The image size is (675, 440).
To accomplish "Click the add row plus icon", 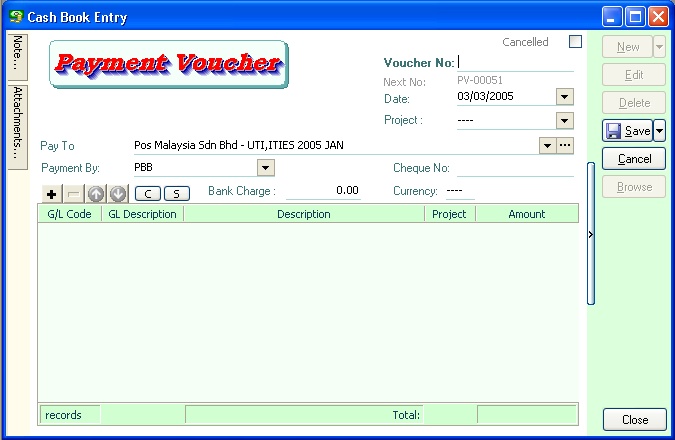I will pyautogui.click(x=52, y=193).
